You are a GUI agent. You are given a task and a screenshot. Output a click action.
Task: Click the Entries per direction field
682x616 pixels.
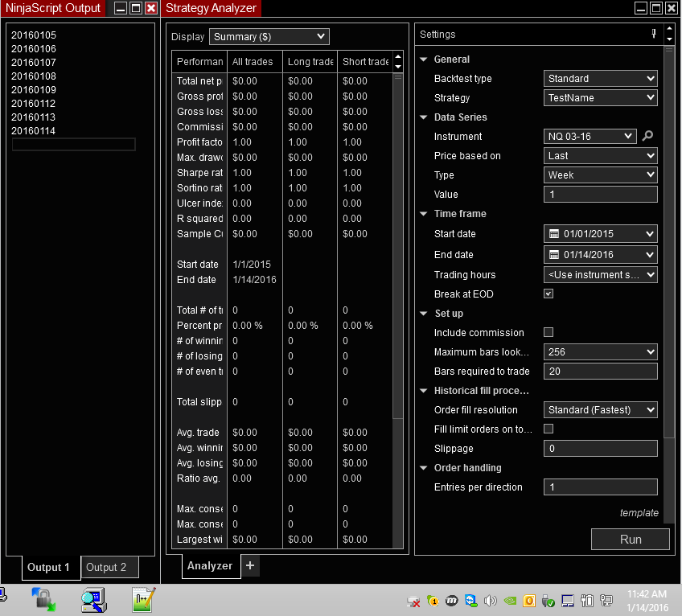click(600, 487)
